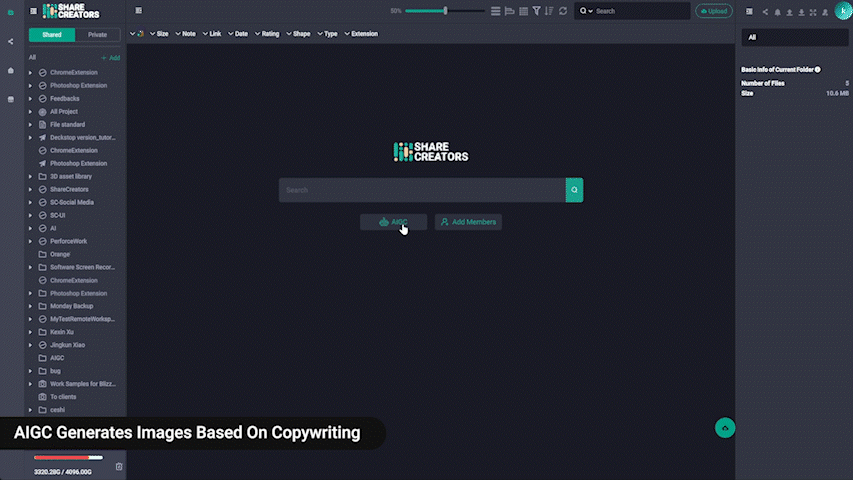Click the user member icon in top bar
This screenshot has height=480, width=854.
[x=825, y=12]
